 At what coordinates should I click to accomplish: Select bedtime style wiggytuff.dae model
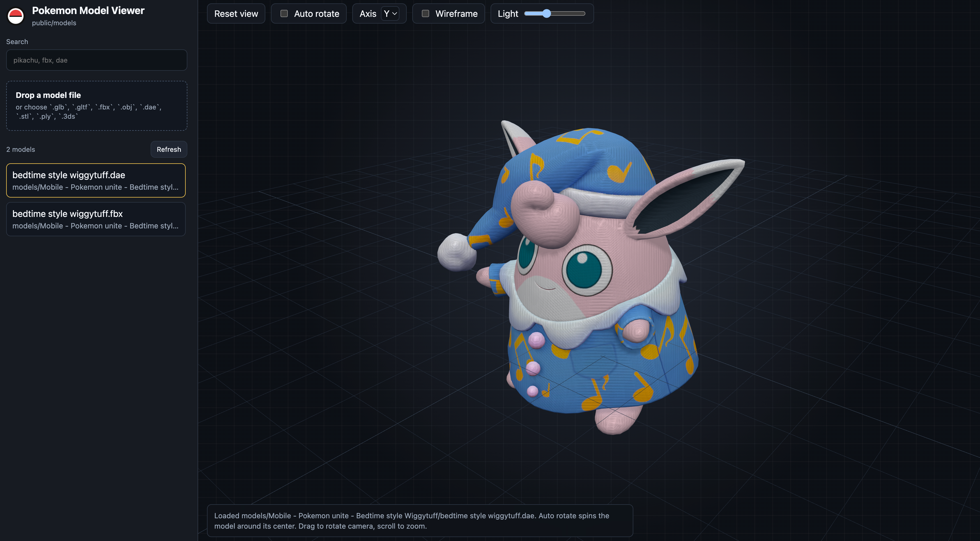(96, 180)
